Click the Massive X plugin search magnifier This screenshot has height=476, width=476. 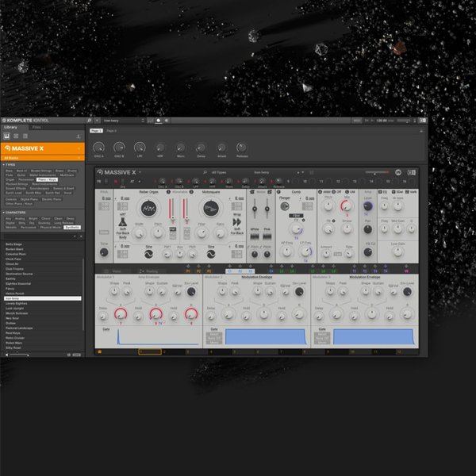click(x=205, y=172)
